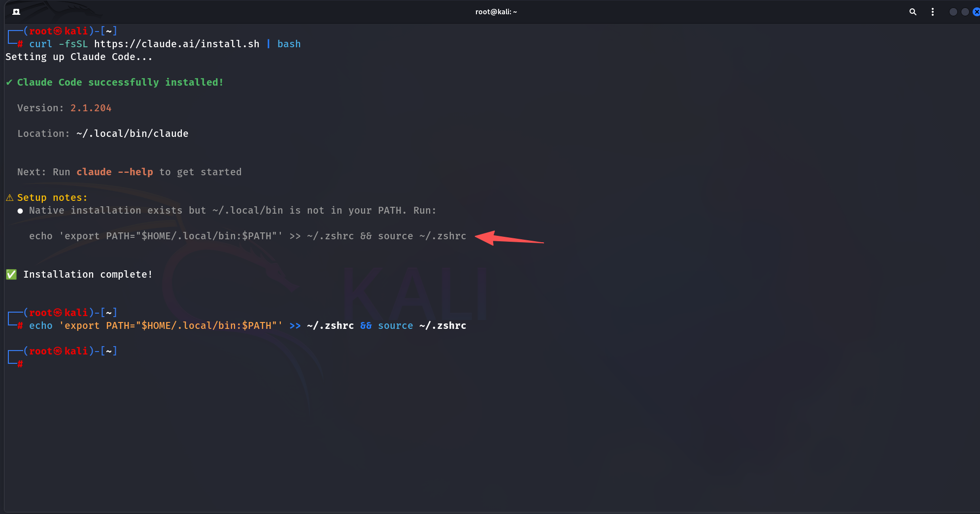
Task: Click the green checkbox emoji before Installation complete
Action: (11, 274)
